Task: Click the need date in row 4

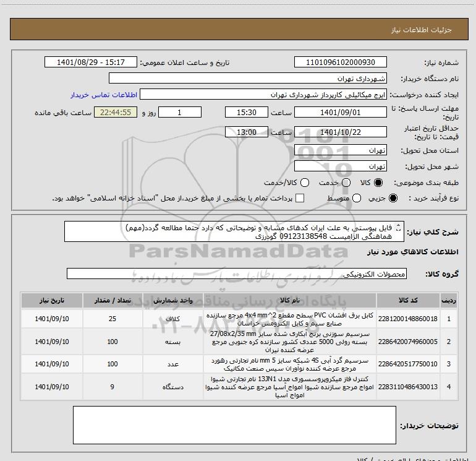Action: click(x=52, y=387)
